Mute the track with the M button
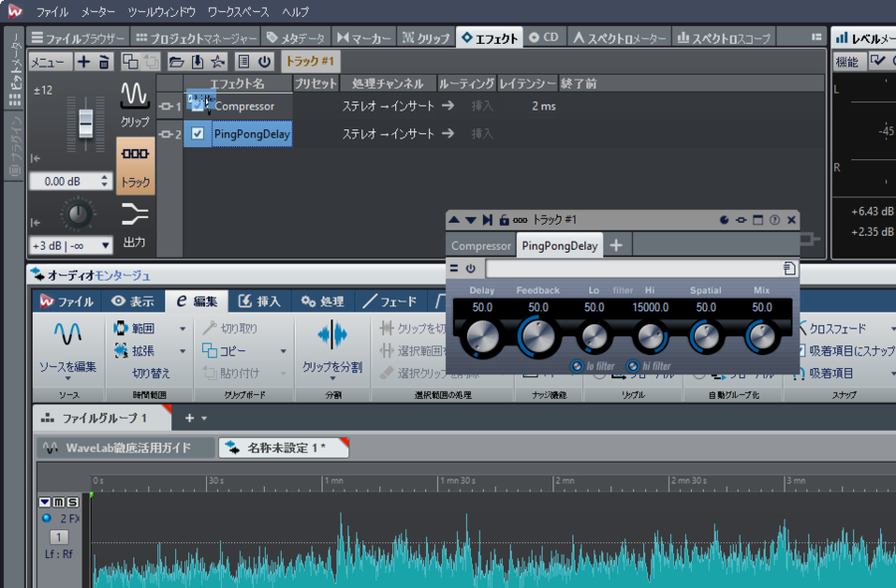 coord(59,501)
